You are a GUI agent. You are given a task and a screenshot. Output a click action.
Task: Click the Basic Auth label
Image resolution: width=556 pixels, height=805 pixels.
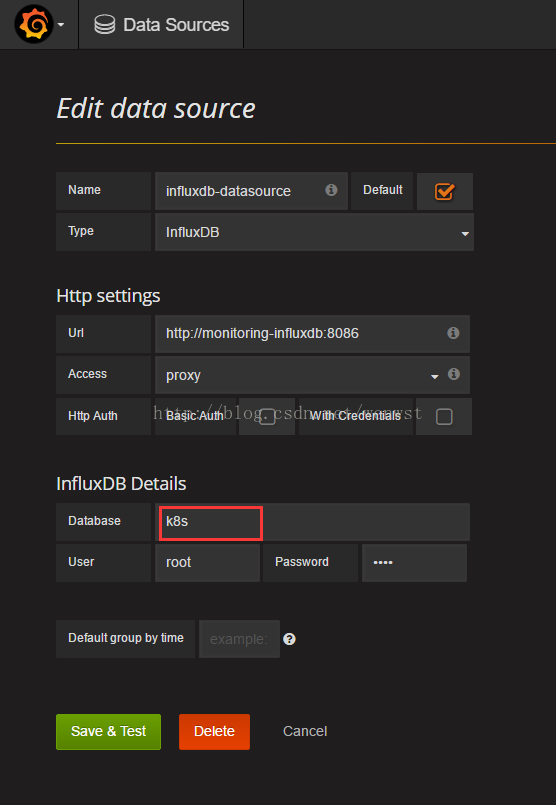point(195,416)
